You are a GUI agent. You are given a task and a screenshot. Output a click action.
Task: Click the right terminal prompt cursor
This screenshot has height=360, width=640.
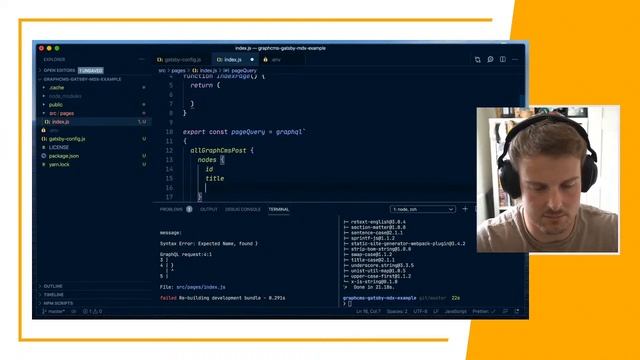point(350,304)
